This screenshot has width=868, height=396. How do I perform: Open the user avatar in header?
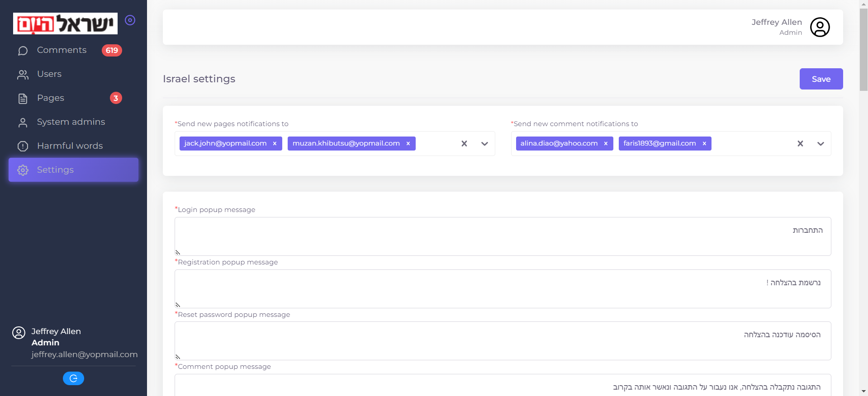[x=820, y=27]
